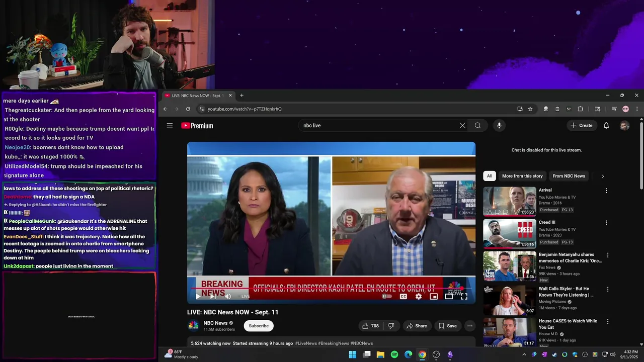Open the NBC News channel name
The width and height of the screenshot is (644, 362).
coord(215,323)
